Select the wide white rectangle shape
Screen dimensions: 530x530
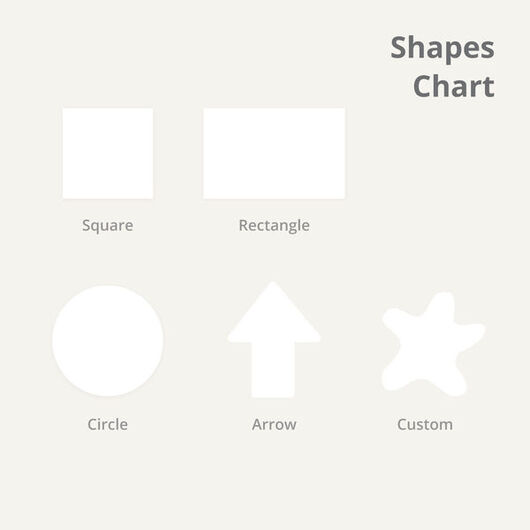click(274, 153)
